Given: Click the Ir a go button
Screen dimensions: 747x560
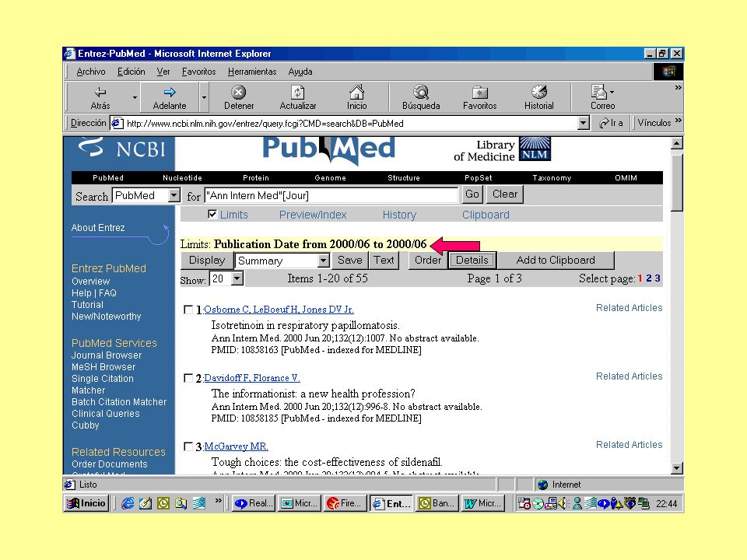Looking at the screenshot, I should pyautogui.click(x=611, y=123).
